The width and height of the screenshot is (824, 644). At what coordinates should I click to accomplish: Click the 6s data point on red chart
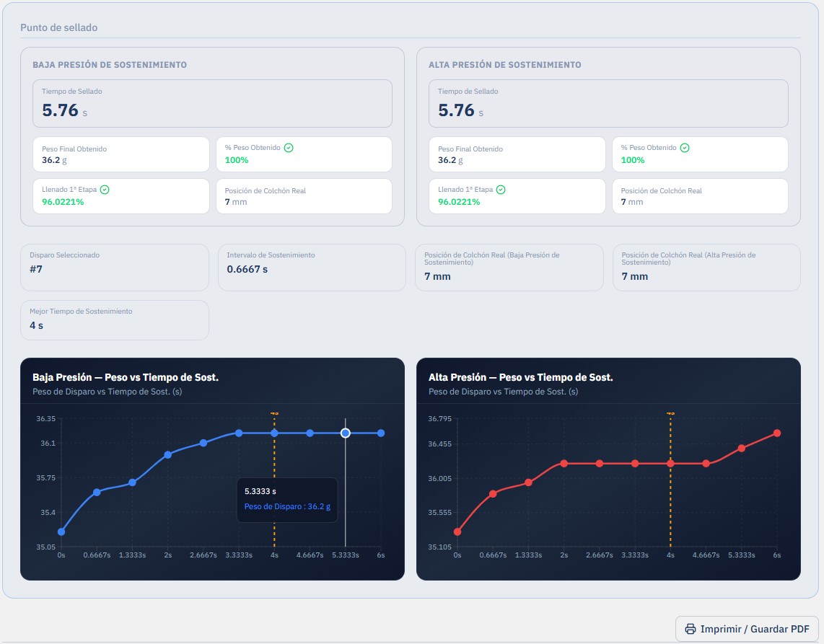tap(776, 433)
